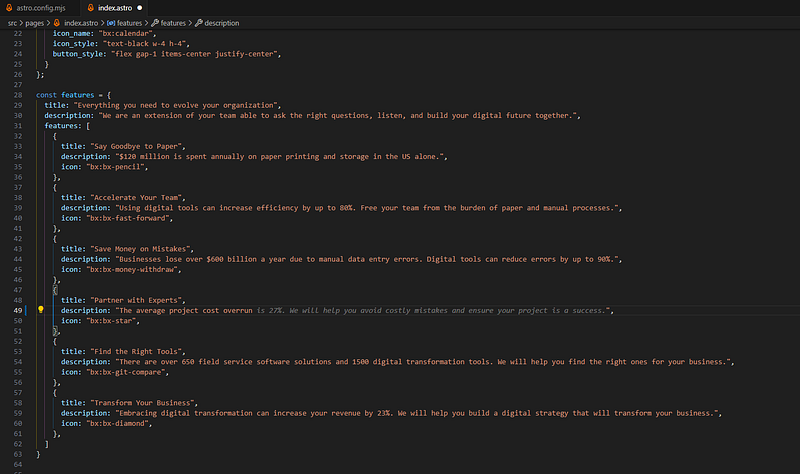Click the string "bx:bx-star"
Image resolution: width=800 pixels, height=474 pixels.
click(113, 320)
